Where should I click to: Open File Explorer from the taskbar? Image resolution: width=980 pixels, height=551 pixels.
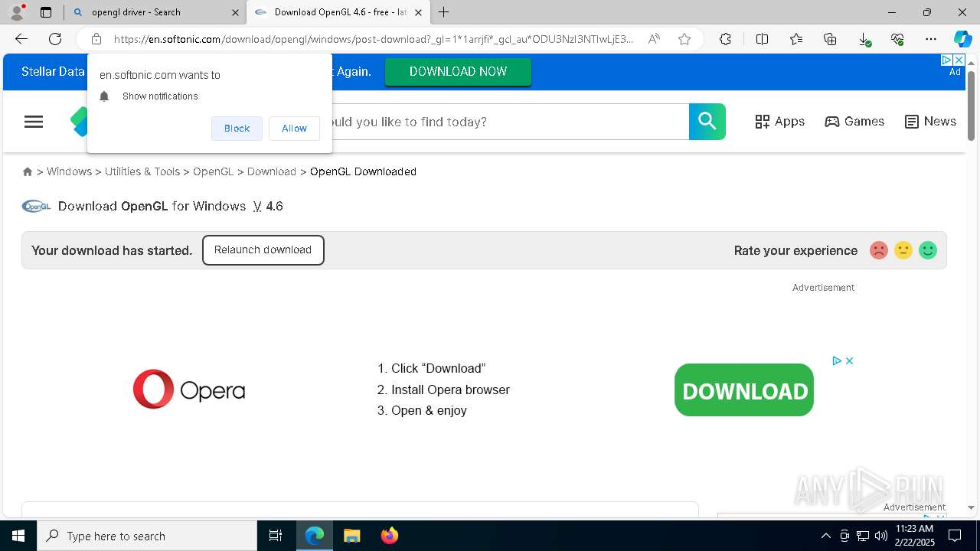351,536
